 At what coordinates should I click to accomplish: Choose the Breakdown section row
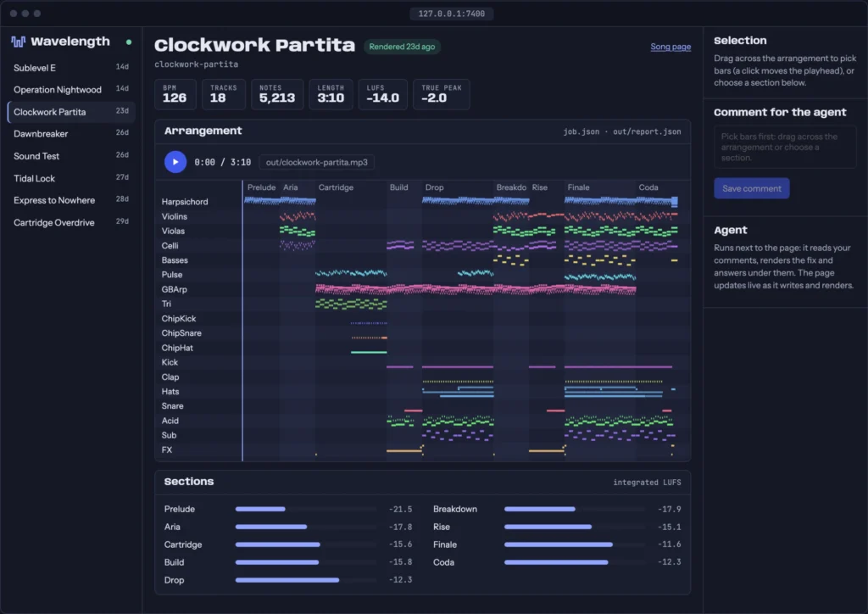[x=557, y=510]
